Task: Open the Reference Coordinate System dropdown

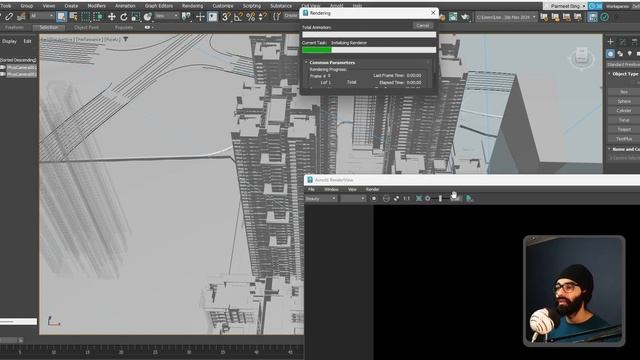Action: click(167, 16)
